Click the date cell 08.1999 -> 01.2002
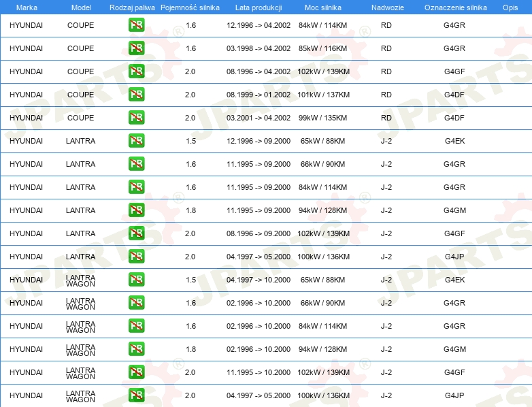This screenshot has height=407, width=532. tap(259, 95)
